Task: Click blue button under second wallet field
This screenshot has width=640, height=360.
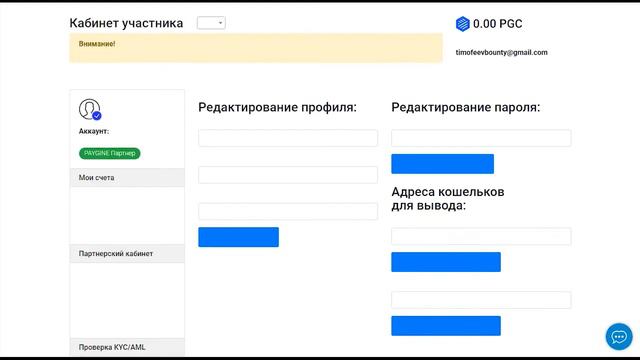Action: point(446,326)
